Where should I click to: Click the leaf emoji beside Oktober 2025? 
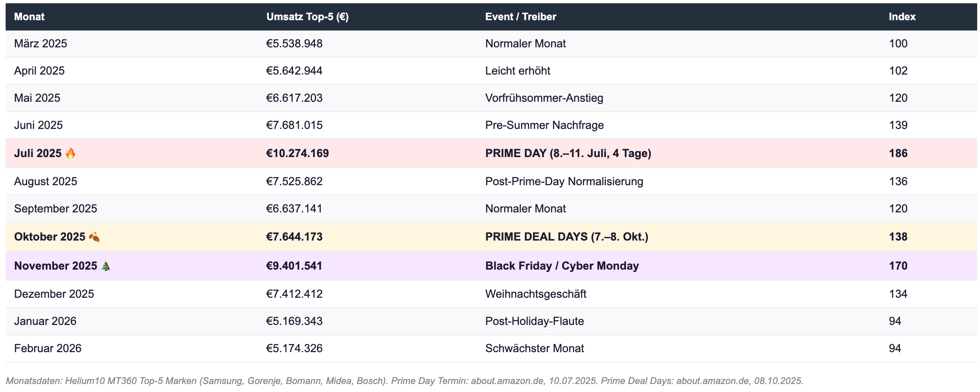94,237
